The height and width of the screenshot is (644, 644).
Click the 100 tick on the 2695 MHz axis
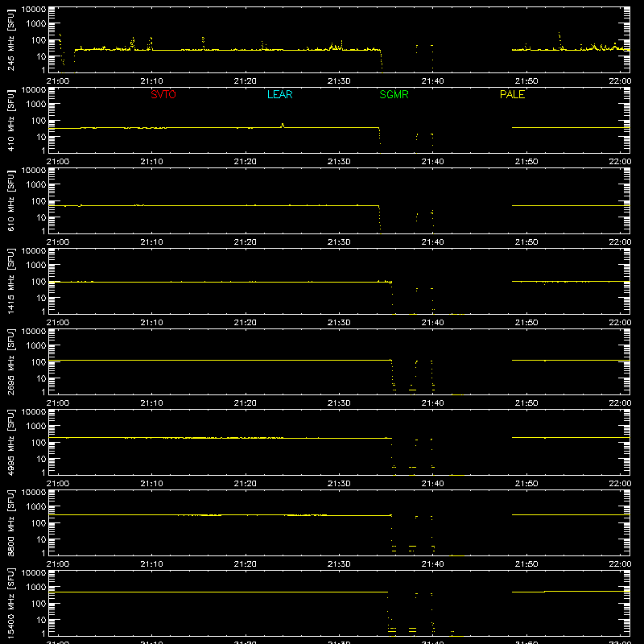pyautogui.click(x=39, y=362)
